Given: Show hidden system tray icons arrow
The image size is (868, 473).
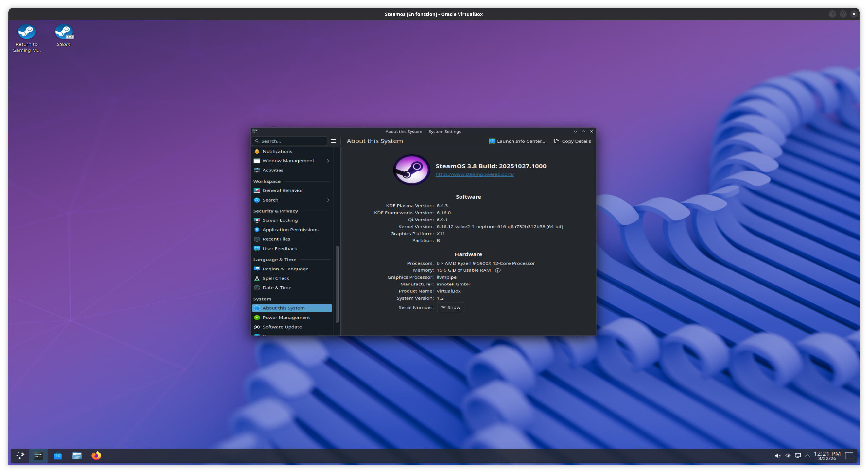Looking at the screenshot, I should [807, 455].
